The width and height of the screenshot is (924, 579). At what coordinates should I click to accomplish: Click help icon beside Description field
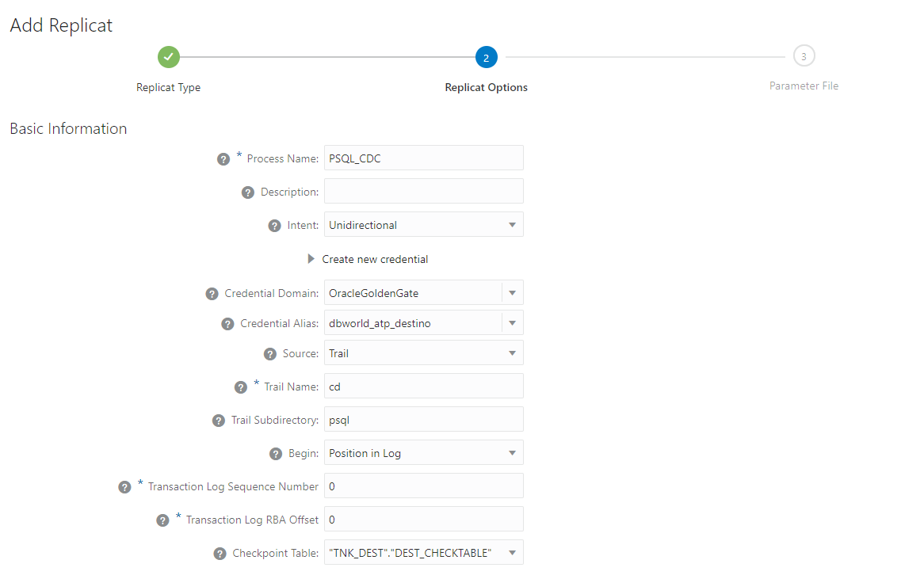pos(247,192)
